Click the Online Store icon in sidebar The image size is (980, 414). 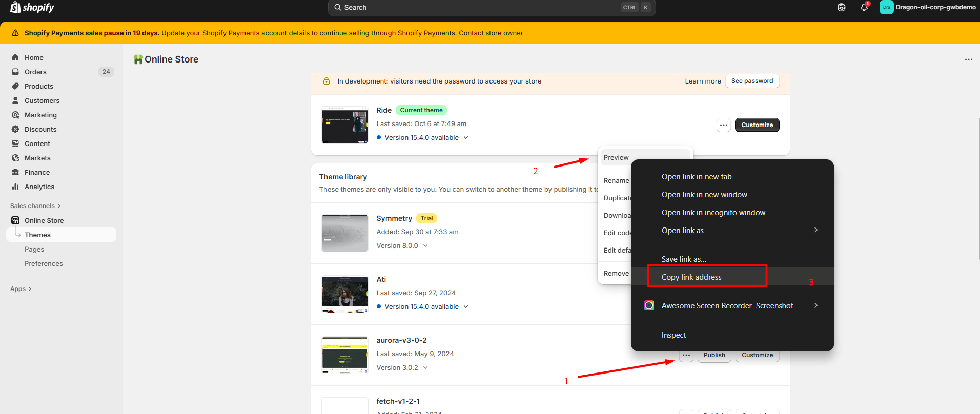pos(15,220)
